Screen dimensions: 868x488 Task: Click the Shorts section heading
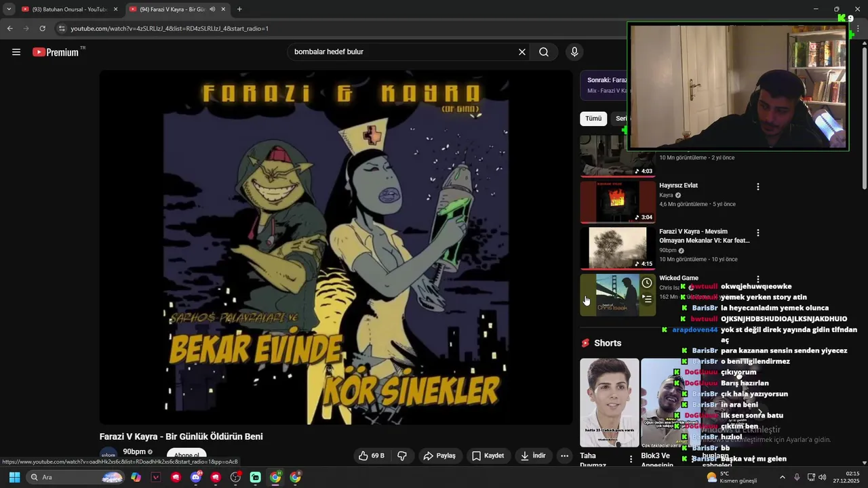[608, 343]
